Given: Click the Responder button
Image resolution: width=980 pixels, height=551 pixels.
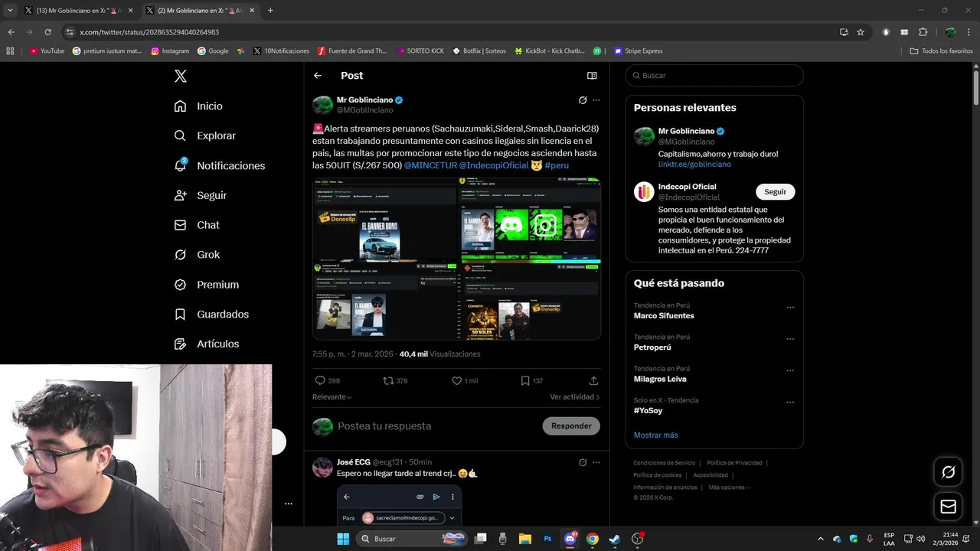Looking at the screenshot, I should tap(571, 426).
